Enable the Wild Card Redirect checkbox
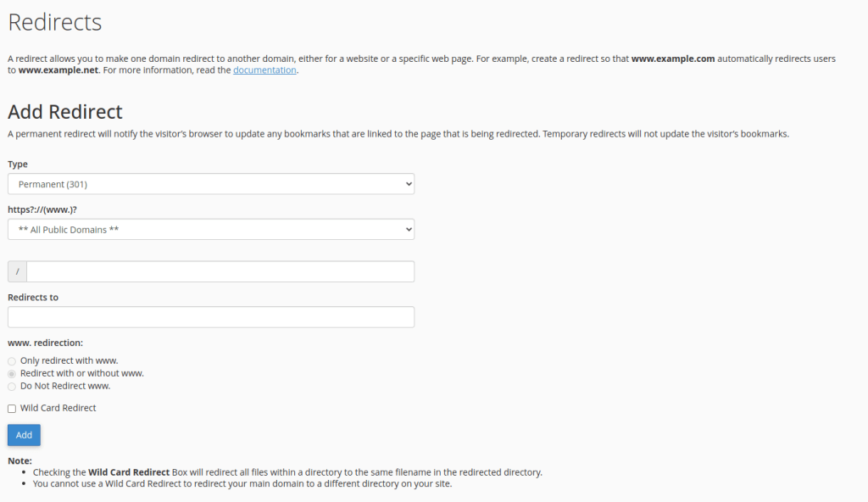868x502 pixels. [x=10, y=408]
